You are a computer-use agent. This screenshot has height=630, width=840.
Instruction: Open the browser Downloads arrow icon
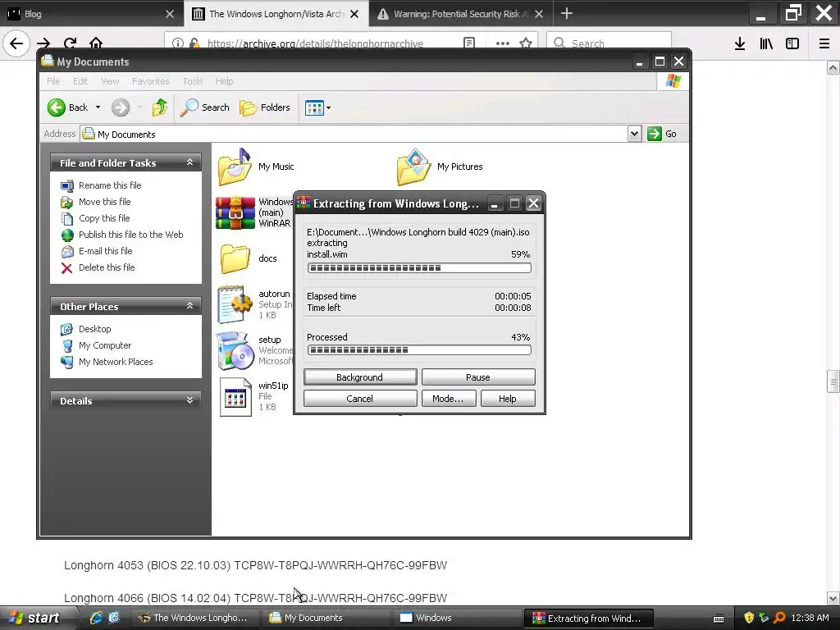pos(740,43)
